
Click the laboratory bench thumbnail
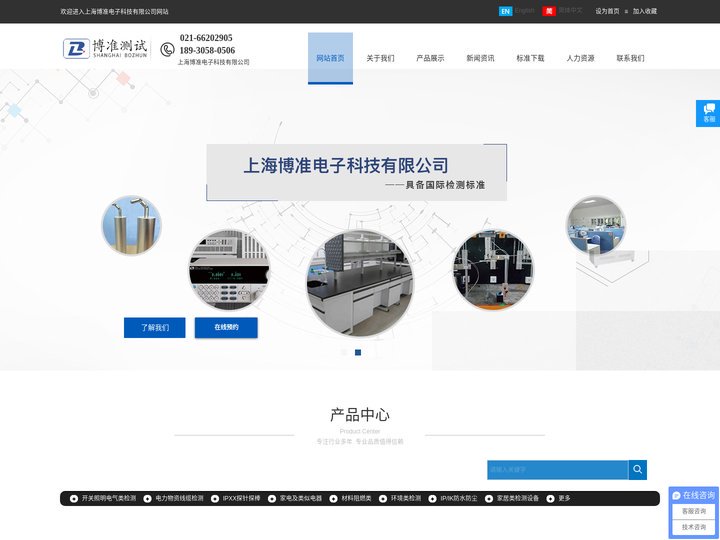[360, 283]
